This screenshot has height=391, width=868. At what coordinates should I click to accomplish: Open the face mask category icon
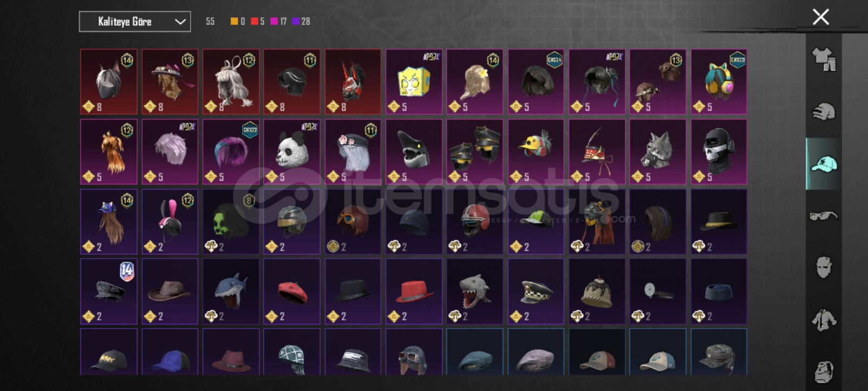[824, 267]
